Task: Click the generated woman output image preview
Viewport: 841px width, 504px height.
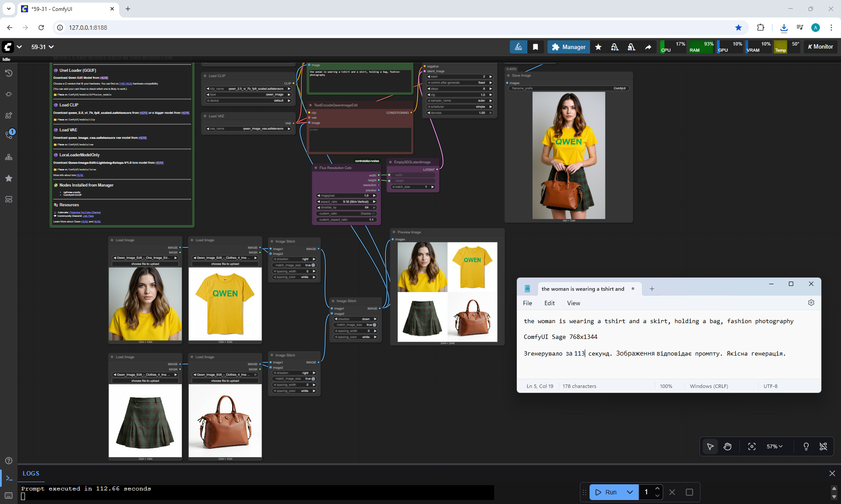Action: (x=569, y=155)
